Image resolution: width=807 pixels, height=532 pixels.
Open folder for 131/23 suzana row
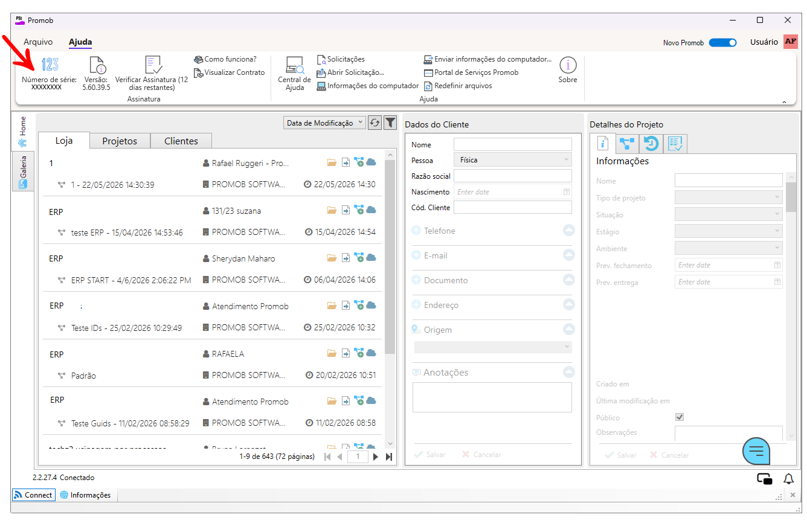[x=332, y=210]
